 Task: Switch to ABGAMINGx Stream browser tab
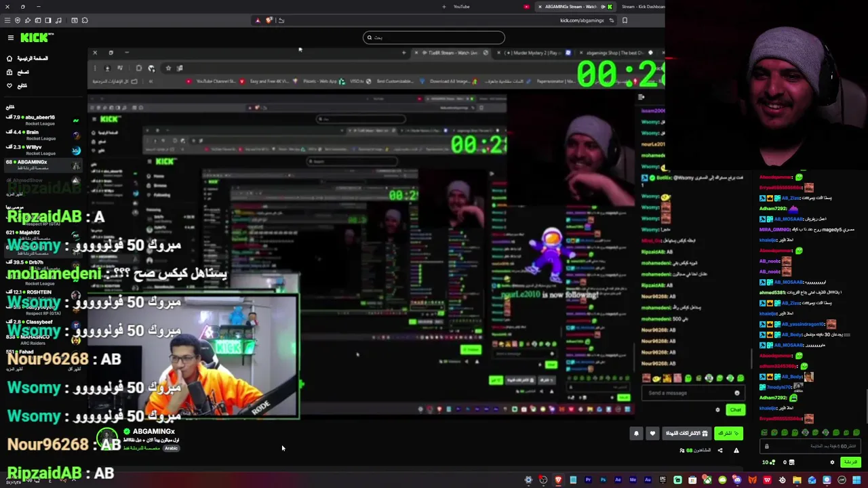(575, 7)
